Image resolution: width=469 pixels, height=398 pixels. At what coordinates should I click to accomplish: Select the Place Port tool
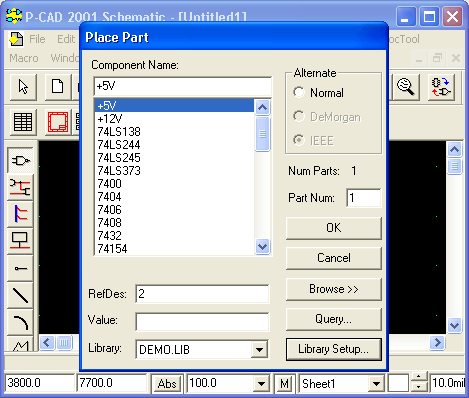click(x=20, y=241)
